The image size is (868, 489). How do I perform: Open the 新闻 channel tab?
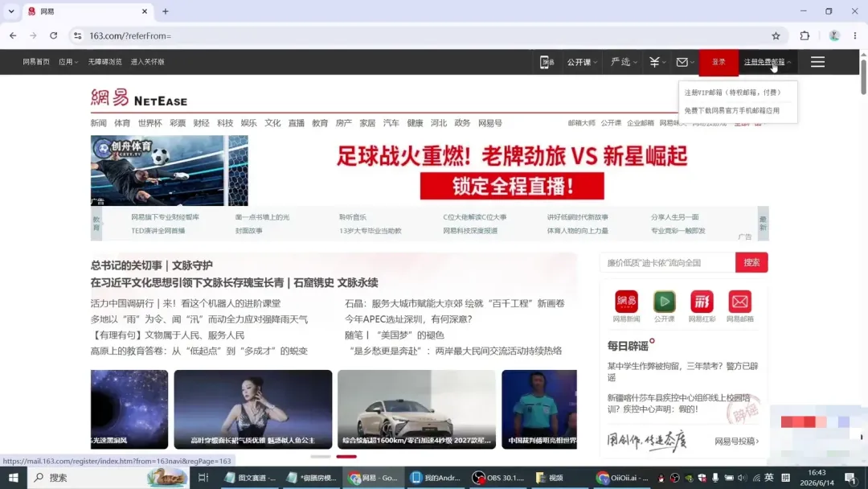[99, 123]
